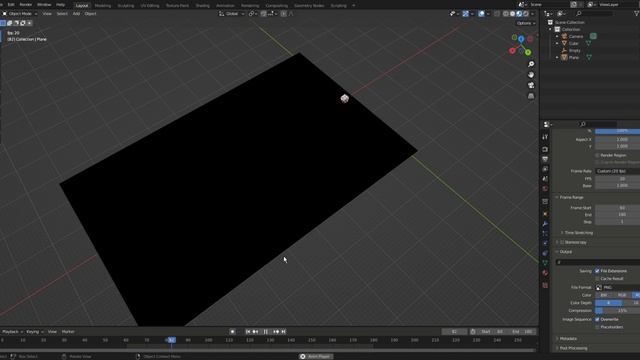Click the zoom magnifier icon in viewport
The image size is (640, 360).
pos(531,64)
